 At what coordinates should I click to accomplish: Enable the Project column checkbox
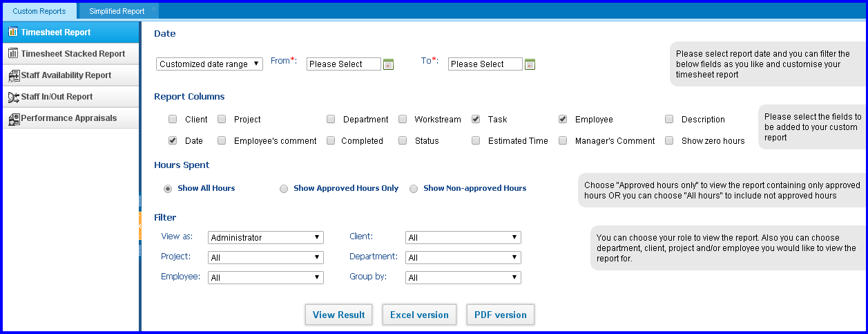(x=222, y=119)
